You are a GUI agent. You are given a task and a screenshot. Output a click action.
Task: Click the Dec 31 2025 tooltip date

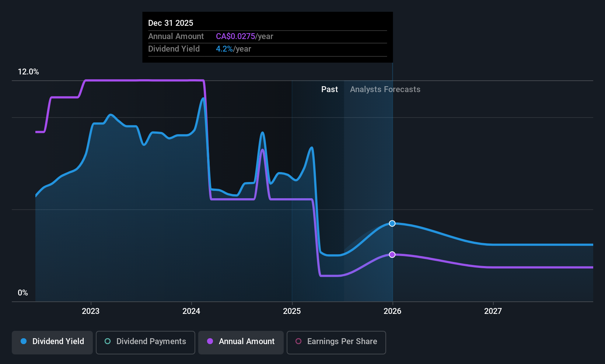(171, 23)
